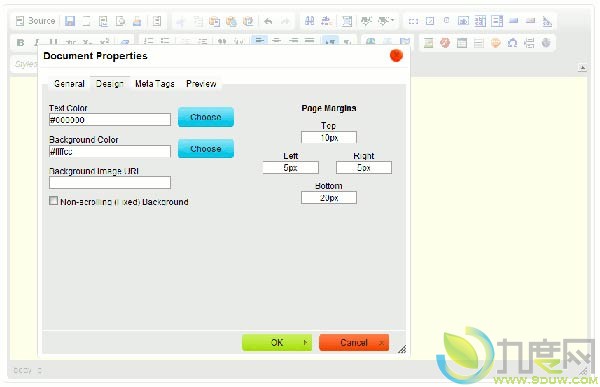This screenshot has height=387, width=600.
Task: Enable Non-scrolling (Fixed) Background checkbox
Action: pyautogui.click(x=54, y=201)
